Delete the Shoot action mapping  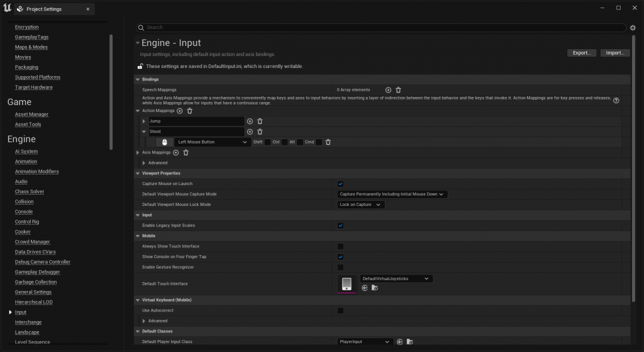(x=260, y=132)
